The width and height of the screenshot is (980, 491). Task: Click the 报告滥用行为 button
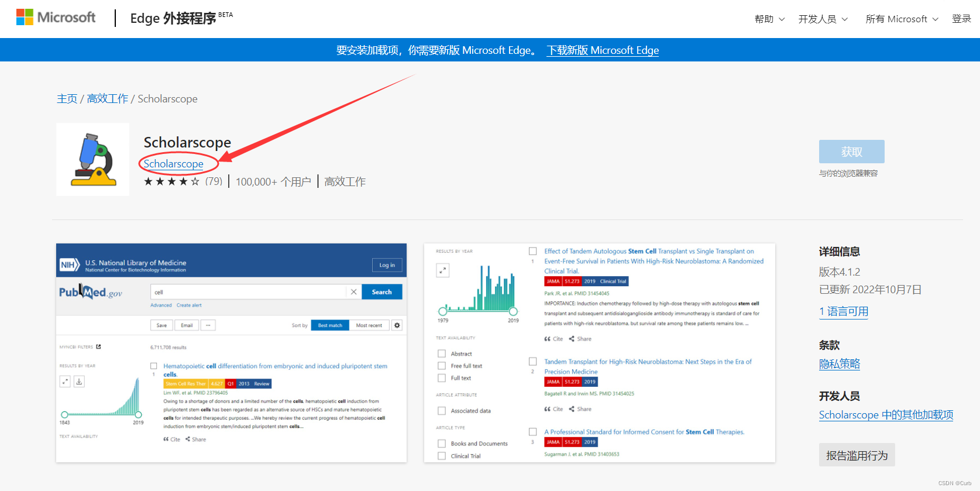click(857, 455)
